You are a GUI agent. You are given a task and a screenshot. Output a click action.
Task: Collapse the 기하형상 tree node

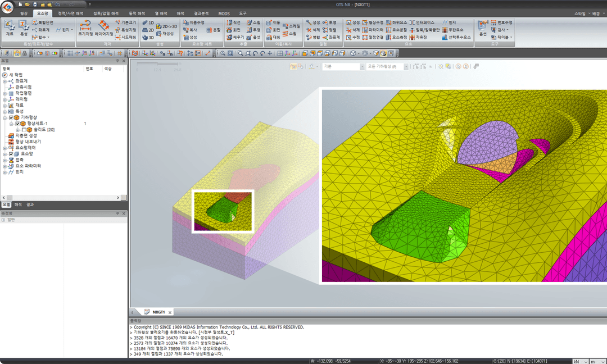coord(4,117)
